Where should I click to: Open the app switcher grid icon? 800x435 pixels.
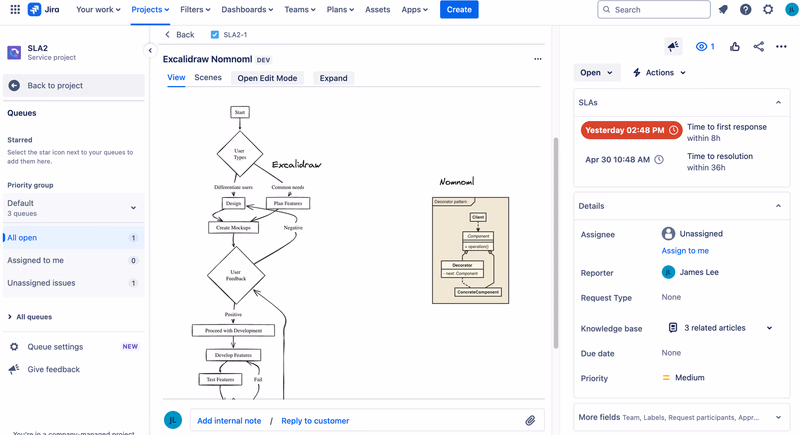[15, 9]
